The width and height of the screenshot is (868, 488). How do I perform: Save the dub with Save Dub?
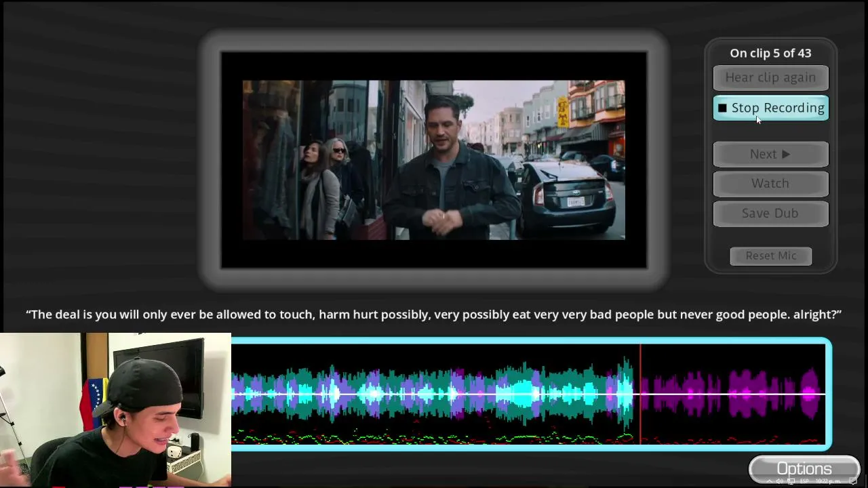770,213
